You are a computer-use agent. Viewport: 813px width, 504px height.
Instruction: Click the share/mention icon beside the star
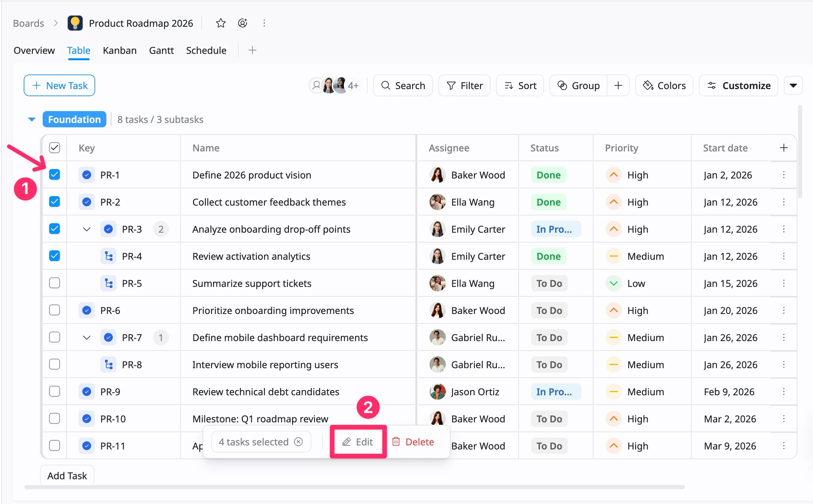(243, 23)
